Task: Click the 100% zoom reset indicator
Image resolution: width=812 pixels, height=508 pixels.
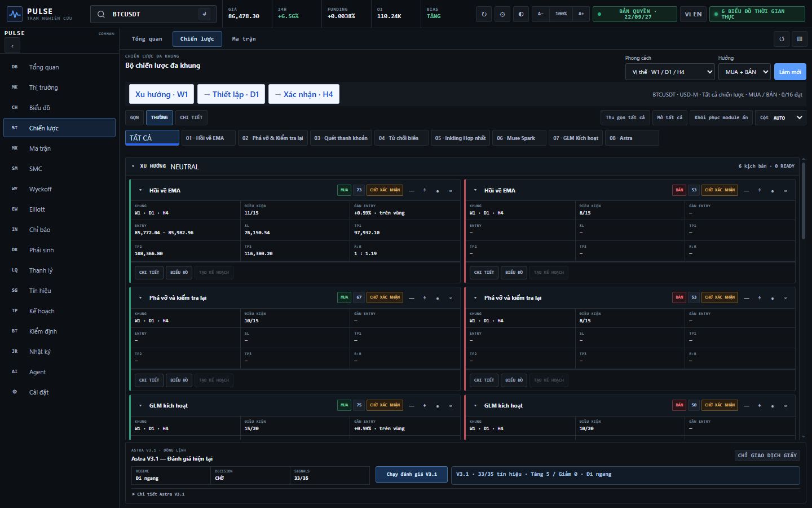Action: click(x=561, y=14)
